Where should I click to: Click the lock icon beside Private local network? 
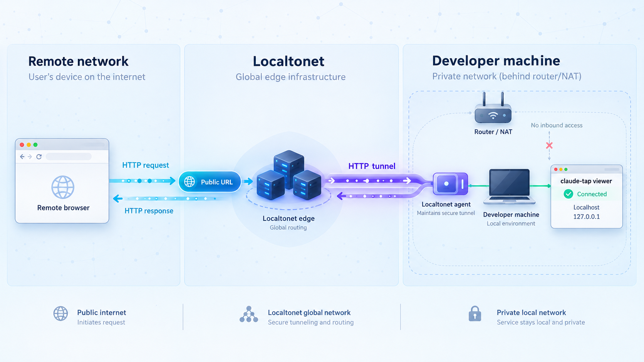pyautogui.click(x=475, y=314)
